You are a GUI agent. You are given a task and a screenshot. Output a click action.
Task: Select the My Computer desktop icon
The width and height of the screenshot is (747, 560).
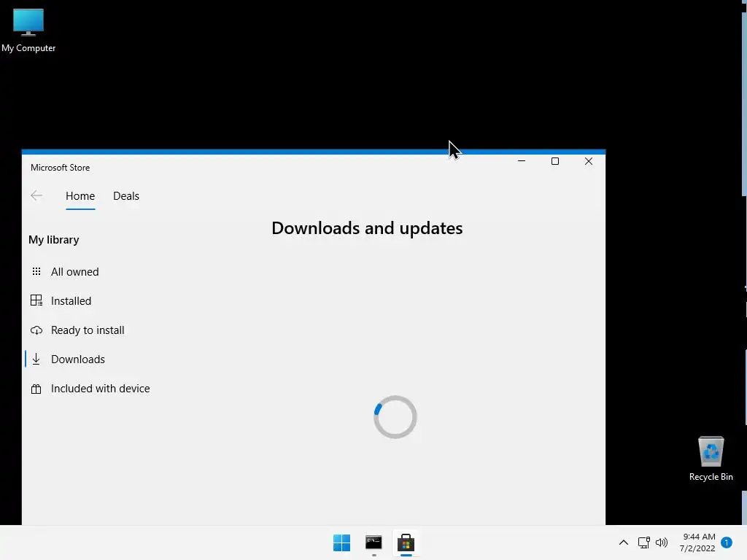point(28,29)
